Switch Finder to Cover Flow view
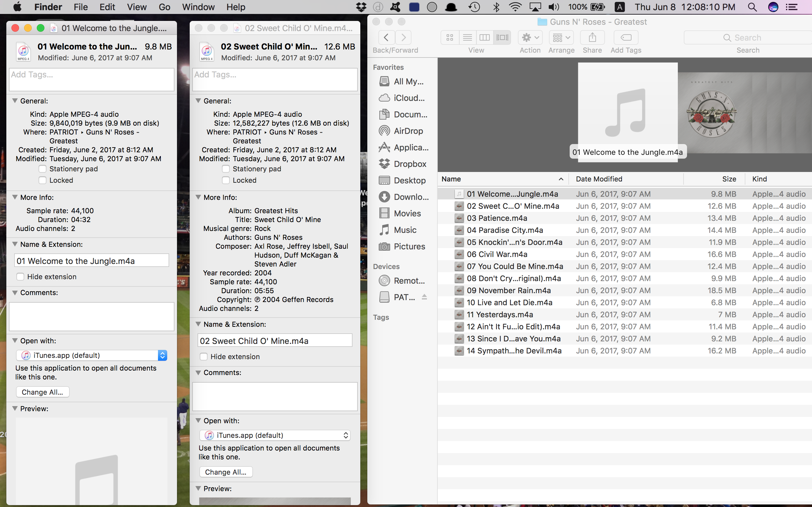 (502, 37)
